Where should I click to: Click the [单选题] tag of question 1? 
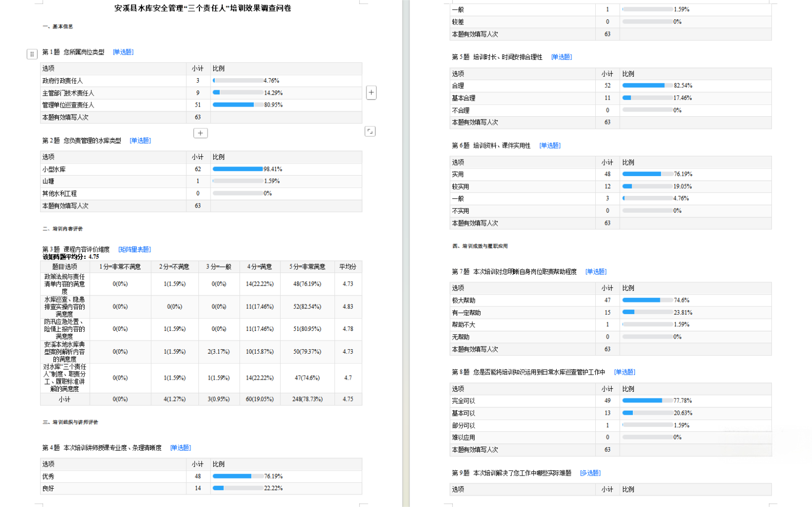tap(123, 52)
